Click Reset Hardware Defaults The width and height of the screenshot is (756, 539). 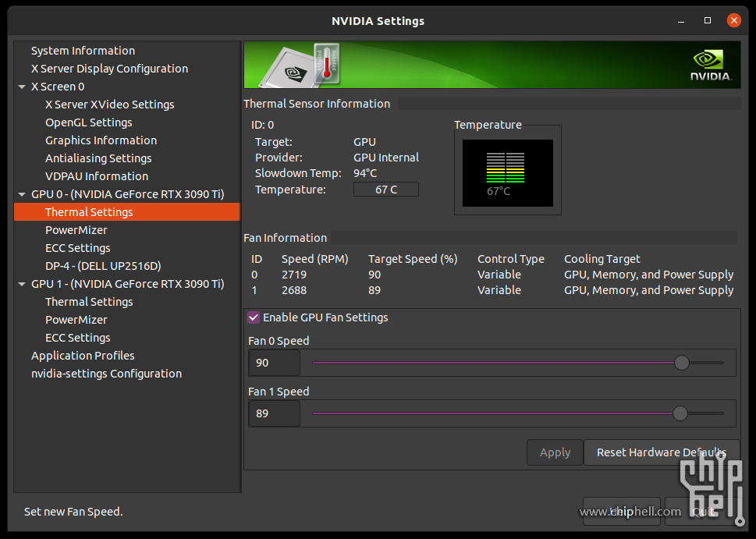[662, 452]
